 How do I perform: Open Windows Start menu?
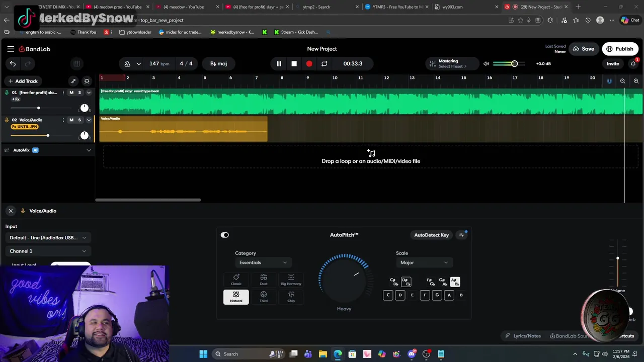(x=203, y=354)
